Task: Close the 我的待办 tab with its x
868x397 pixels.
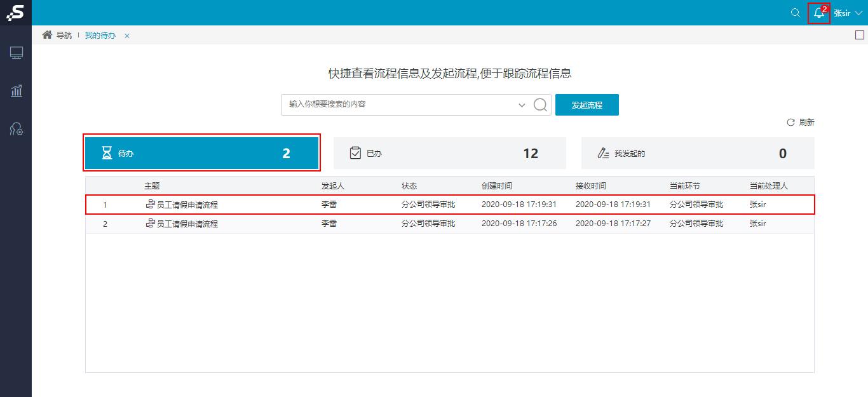Action: (x=126, y=36)
